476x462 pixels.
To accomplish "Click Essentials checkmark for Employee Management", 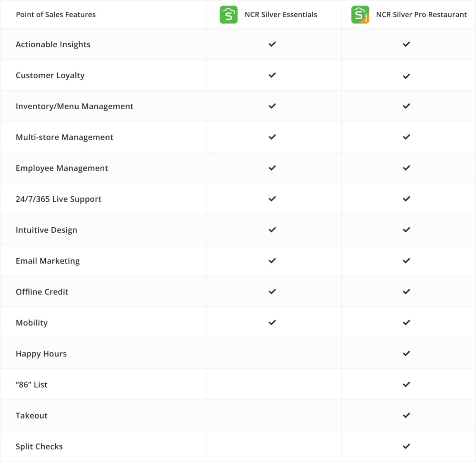I will [x=272, y=168].
